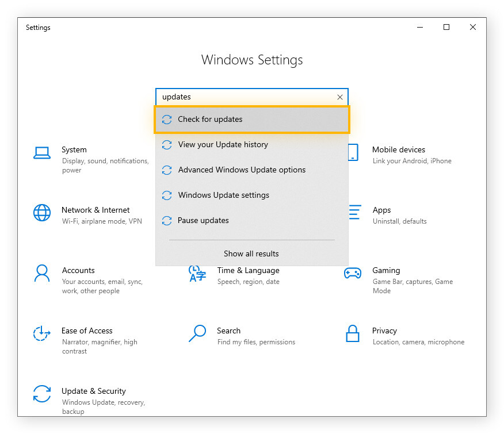Screen dimensions: 504x434
Task: Click the Mobile devices icon
Action: pos(352,153)
